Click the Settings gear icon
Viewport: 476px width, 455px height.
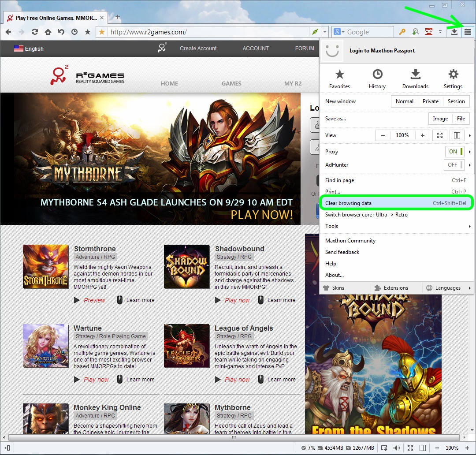point(453,79)
